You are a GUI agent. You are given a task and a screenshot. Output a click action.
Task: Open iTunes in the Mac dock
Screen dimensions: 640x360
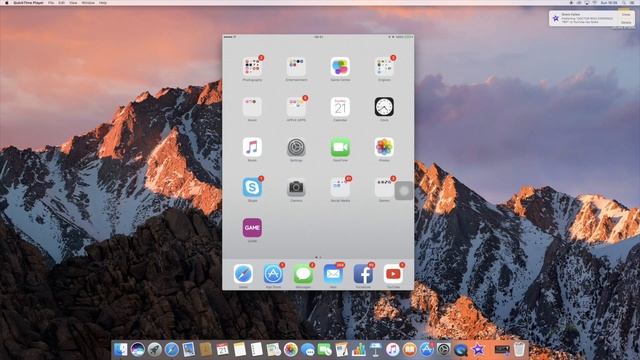pyautogui.click(x=392, y=349)
